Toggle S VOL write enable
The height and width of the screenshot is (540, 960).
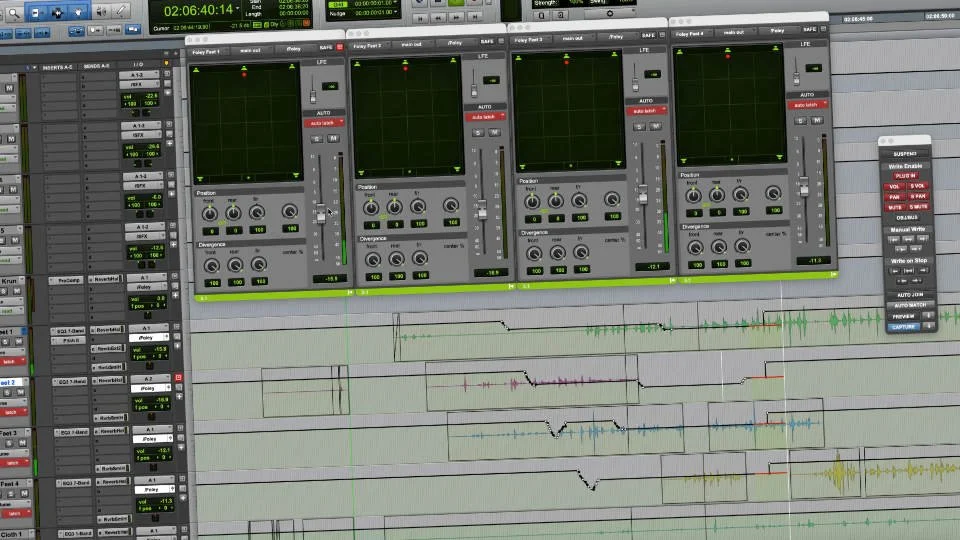click(917, 186)
